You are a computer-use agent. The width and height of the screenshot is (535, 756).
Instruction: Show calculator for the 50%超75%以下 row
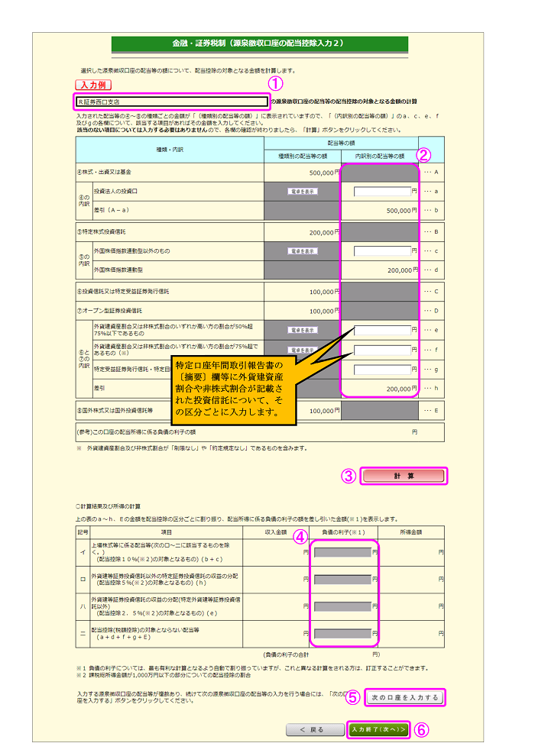point(303,330)
